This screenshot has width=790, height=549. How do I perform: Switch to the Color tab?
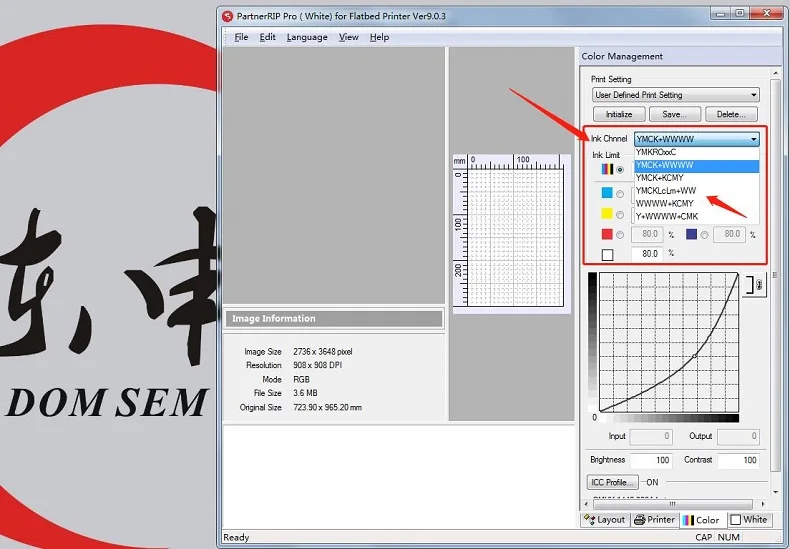702,520
